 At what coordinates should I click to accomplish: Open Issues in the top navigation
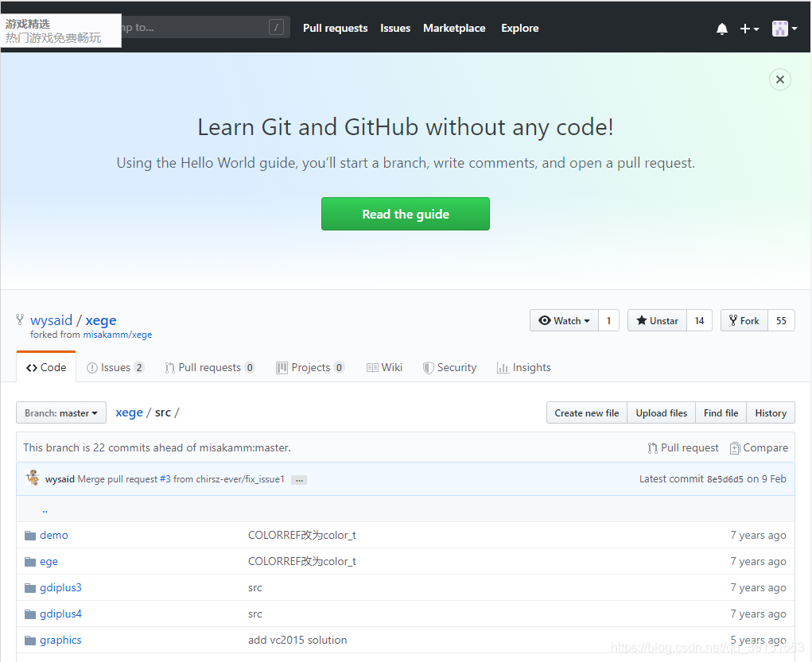[395, 28]
